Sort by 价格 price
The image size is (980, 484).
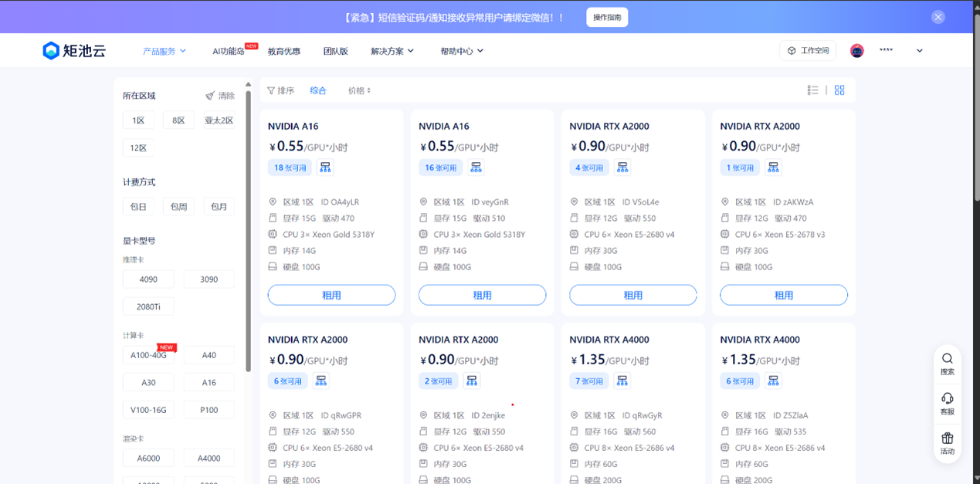tap(359, 90)
